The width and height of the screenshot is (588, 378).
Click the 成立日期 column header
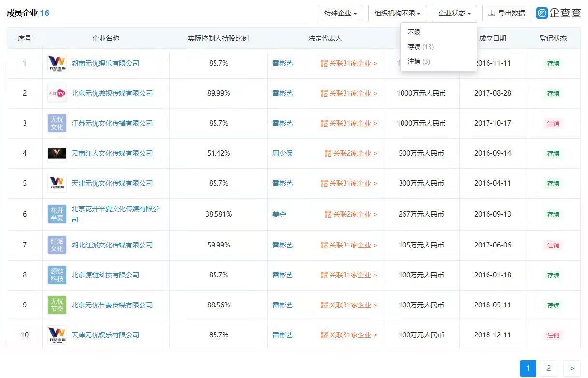pyautogui.click(x=492, y=38)
